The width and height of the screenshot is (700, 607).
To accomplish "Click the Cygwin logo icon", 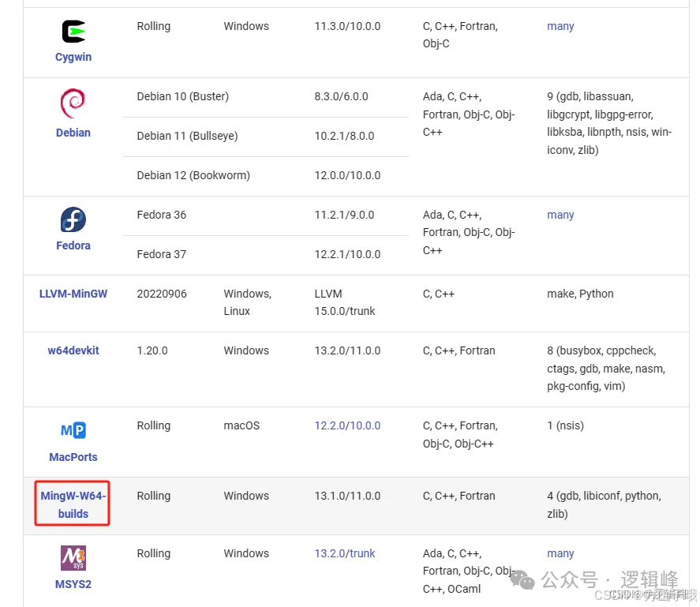I will click(x=73, y=32).
